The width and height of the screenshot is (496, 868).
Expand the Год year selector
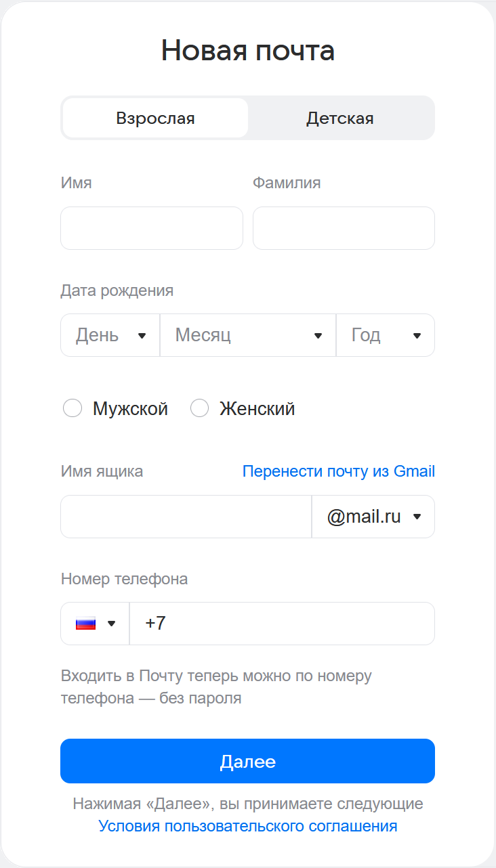(x=386, y=335)
